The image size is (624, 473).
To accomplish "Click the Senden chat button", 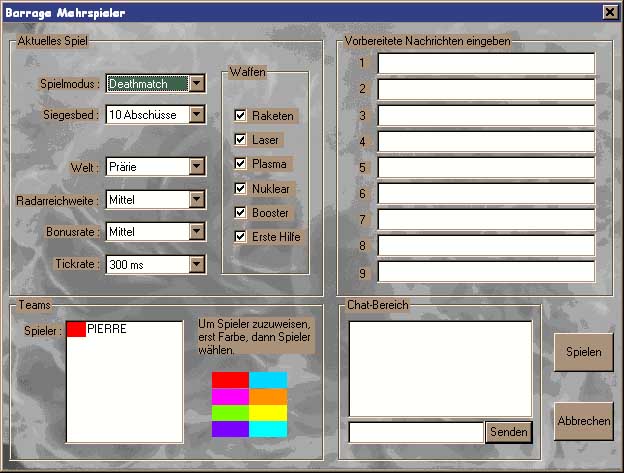I will (509, 432).
